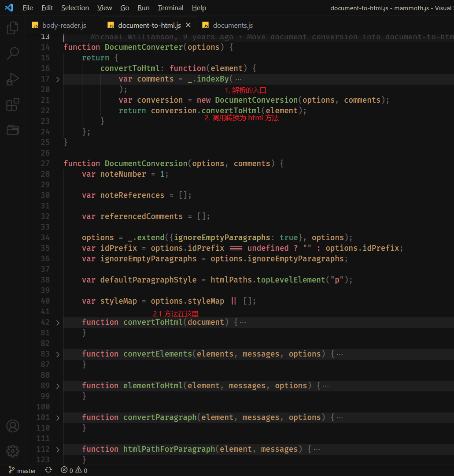This screenshot has height=476, width=454.
Task: Open the Help menu
Action: point(199,8)
